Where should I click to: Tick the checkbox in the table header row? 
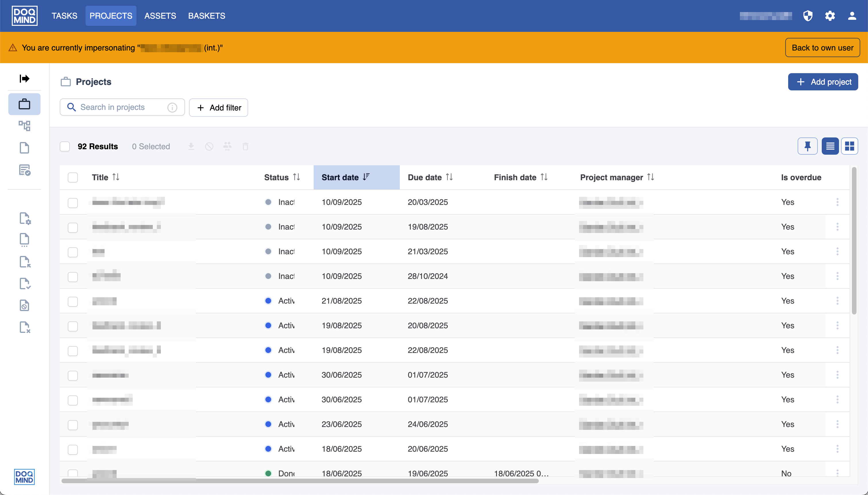coord(73,177)
